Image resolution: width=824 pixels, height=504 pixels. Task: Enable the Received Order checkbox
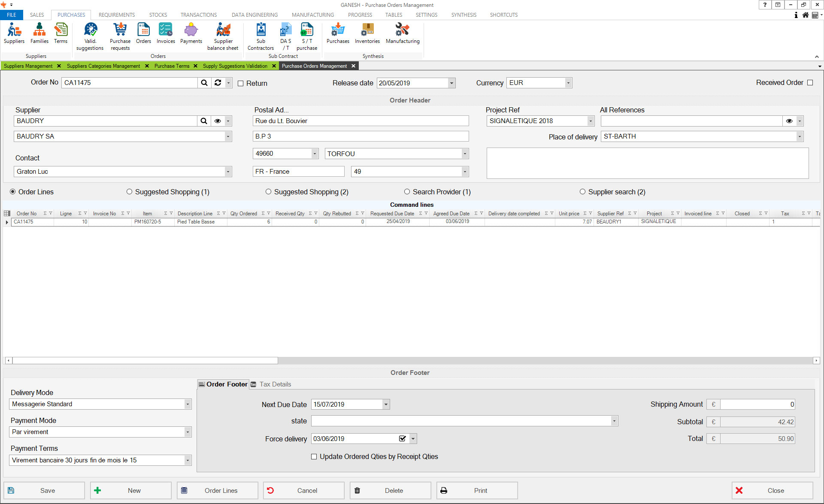[810, 83]
